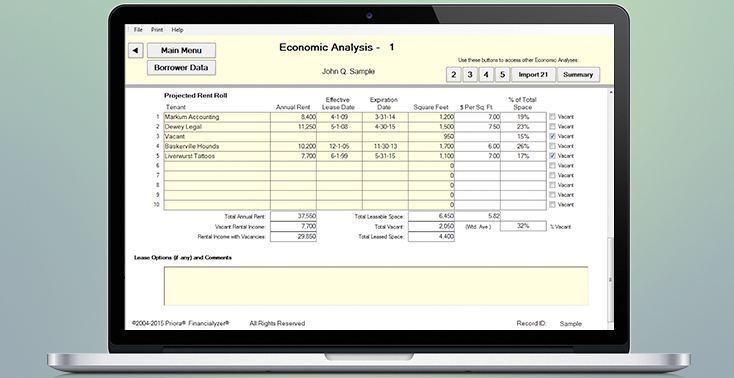Click the empty tenant field in row 6
Viewport: 734px width, 378px height.
217,166
